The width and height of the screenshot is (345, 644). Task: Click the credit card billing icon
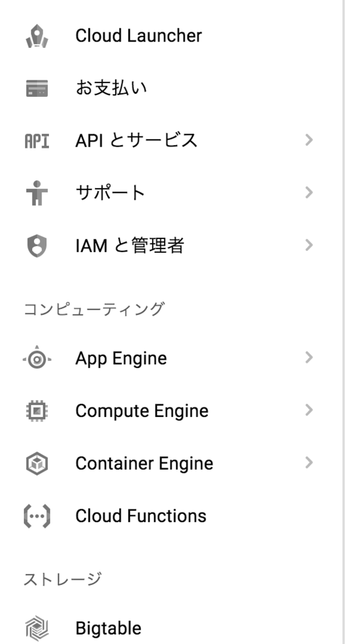(x=37, y=88)
